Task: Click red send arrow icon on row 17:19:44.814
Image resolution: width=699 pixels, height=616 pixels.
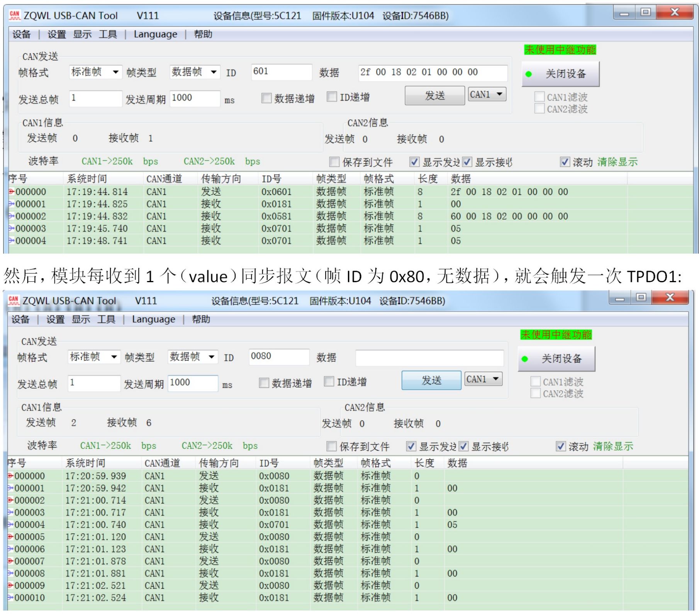Action: coord(12,191)
